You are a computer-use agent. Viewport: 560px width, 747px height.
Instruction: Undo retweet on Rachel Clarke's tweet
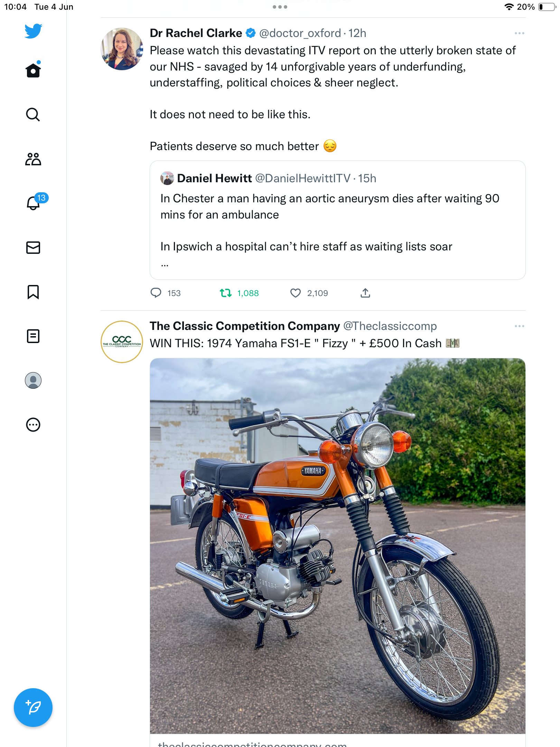point(226,293)
